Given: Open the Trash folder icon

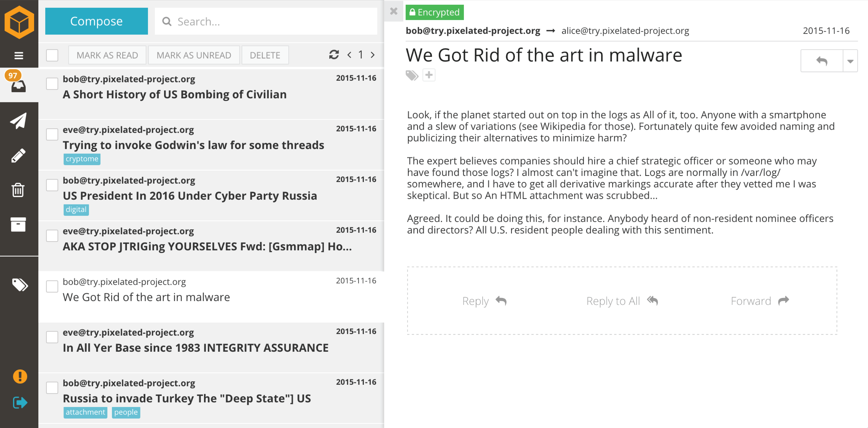Looking at the screenshot, I should [x=18, y=190].
